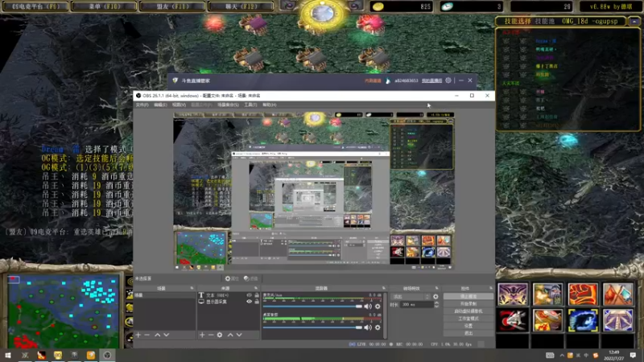Click the exit button in Controls
This screenshot has height=362, width=644.
click(x=469, y=333)
